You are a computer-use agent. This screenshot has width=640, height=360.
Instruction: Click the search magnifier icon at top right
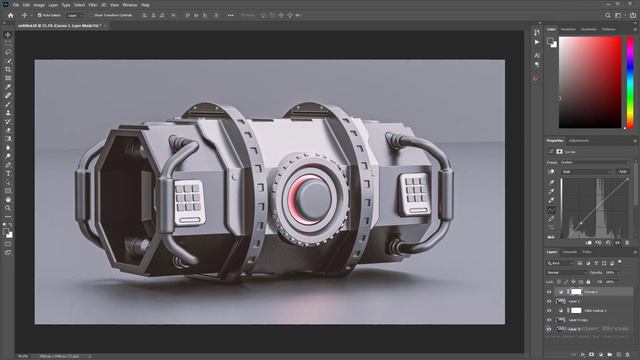click(608, 15)
